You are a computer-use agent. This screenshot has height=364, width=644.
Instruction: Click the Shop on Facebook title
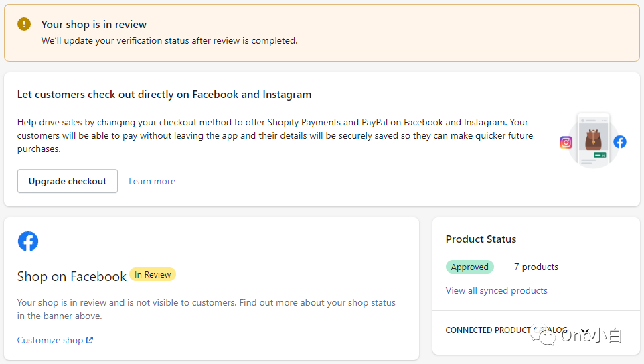[72, 276]
